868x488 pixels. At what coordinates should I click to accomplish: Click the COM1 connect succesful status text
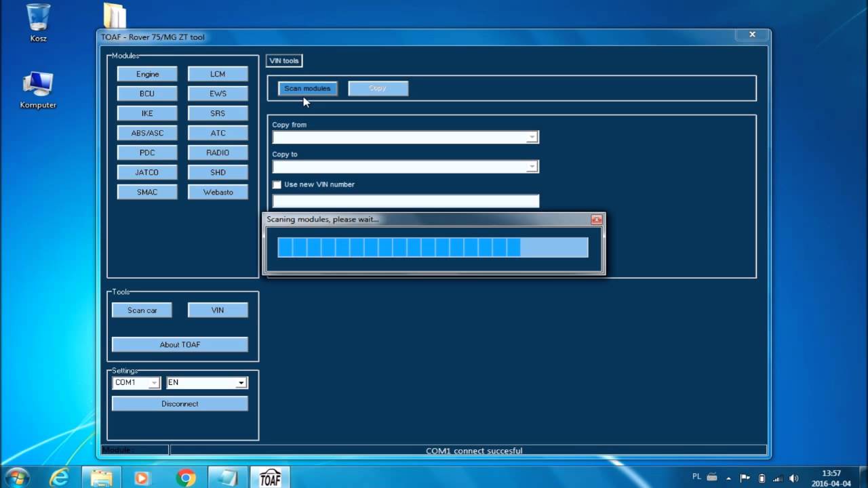[x=474, y=451]
